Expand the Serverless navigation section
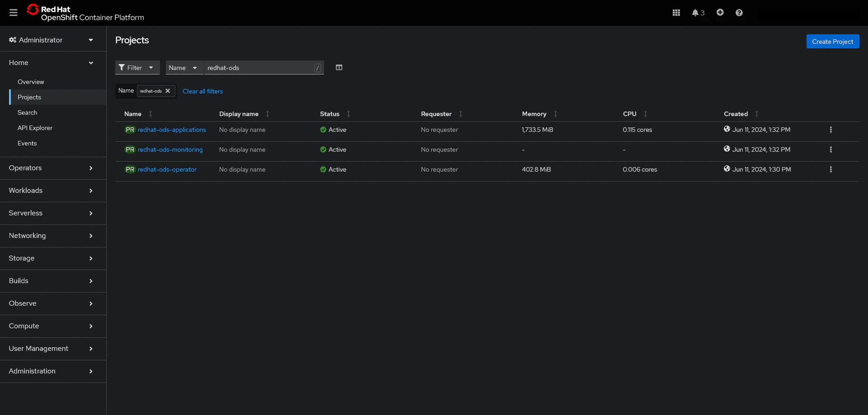Image resolution: width=868 pixels, height=415 pixels. (53, 213)
